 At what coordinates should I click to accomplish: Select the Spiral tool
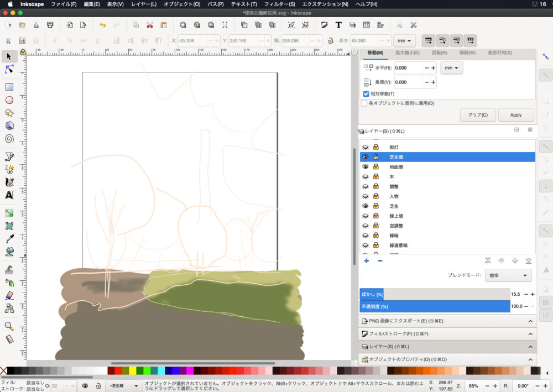[9, 139]
